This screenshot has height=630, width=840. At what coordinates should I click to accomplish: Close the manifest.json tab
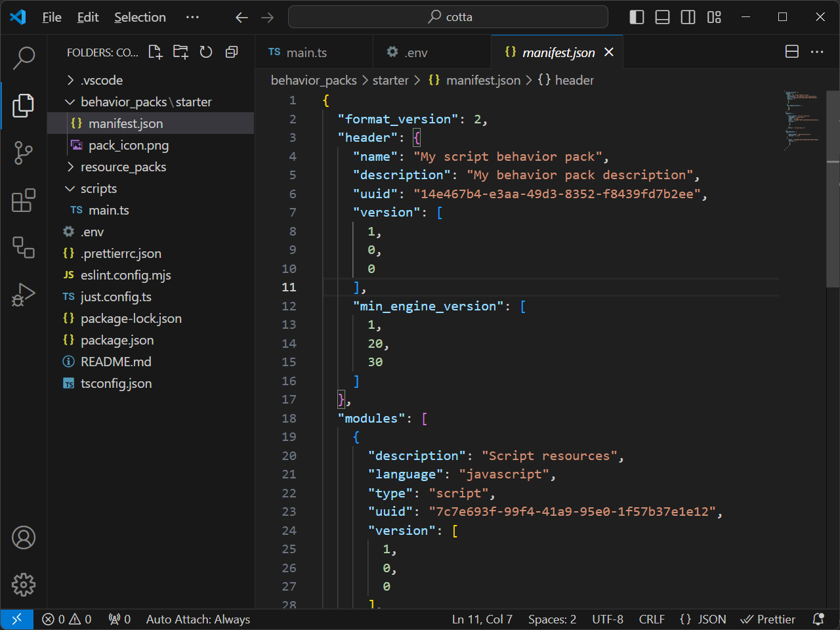click(x=609, y=52)
